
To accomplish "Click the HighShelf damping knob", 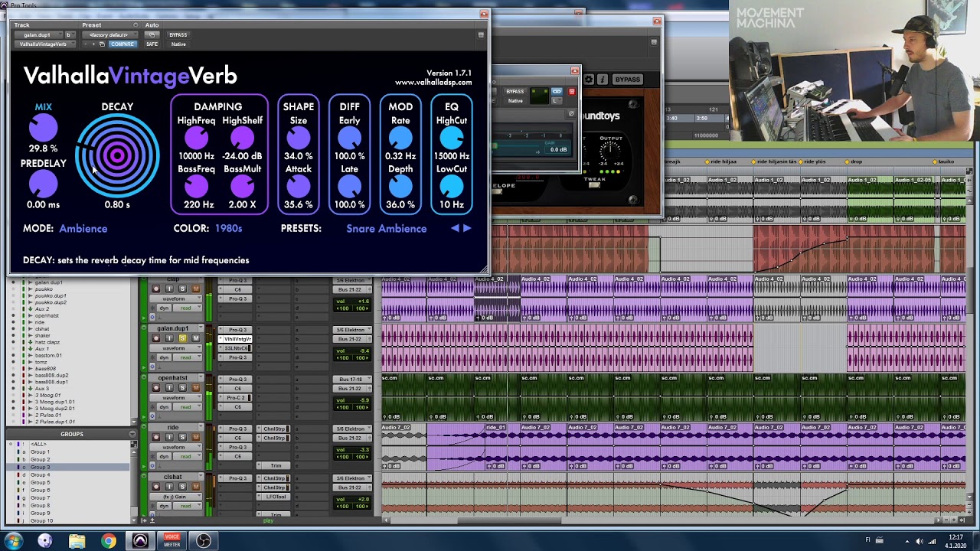I will (x=242, y=139).
